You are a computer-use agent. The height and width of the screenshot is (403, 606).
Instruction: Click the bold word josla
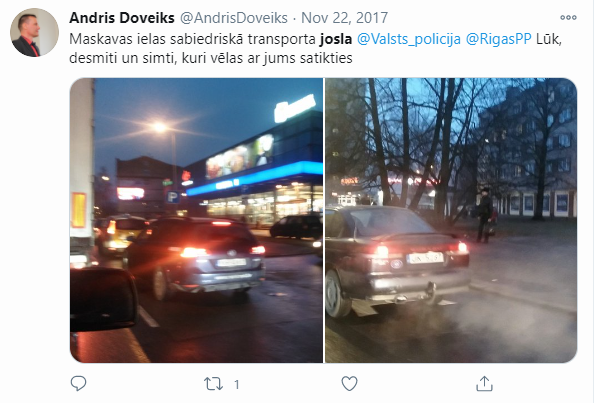(336, 39)
